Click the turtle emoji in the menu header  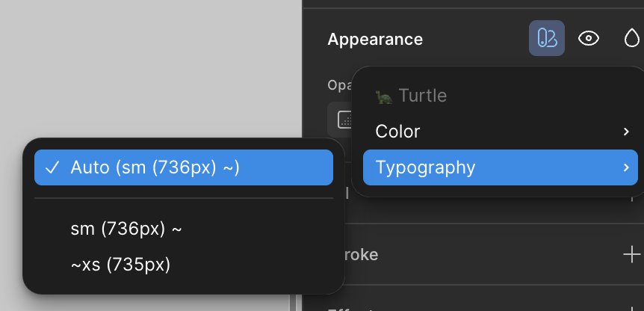(x=384, y=96)
